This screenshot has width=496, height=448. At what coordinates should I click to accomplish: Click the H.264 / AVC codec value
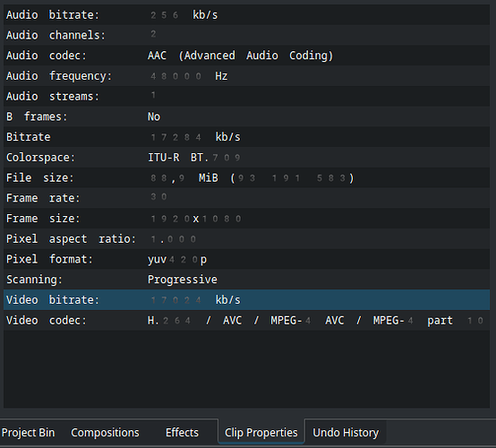tap(315, 321)
